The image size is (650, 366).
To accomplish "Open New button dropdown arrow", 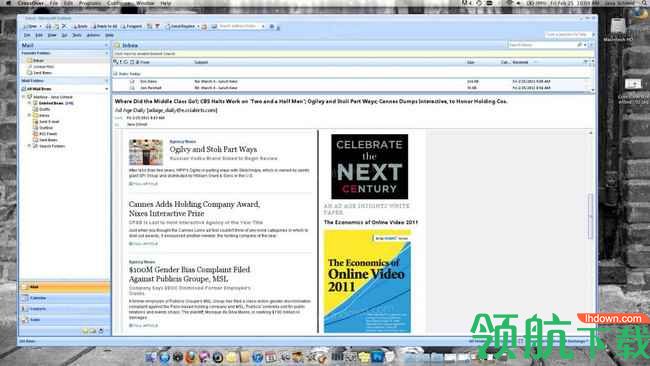I will point(41,26).
